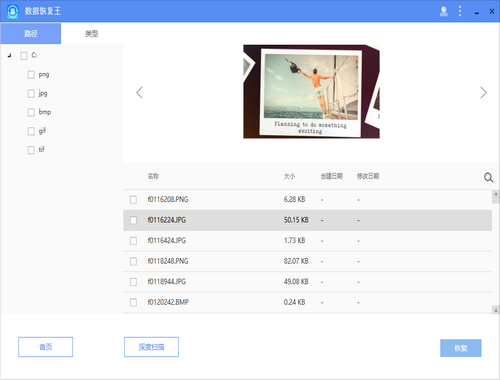Click the 6.28 KB size value
Viewport: 500px width, 380px height.
click(294, 199)
